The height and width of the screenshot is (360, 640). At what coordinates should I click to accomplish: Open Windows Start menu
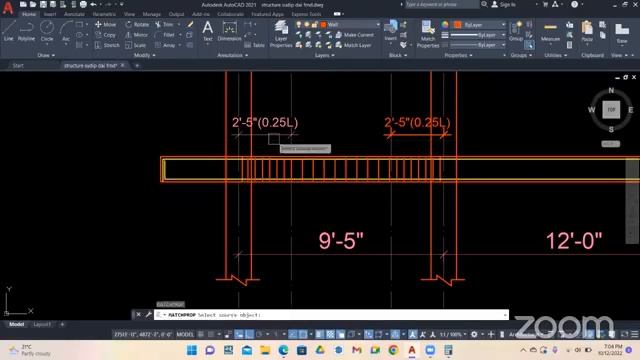(x=191, y=350)
